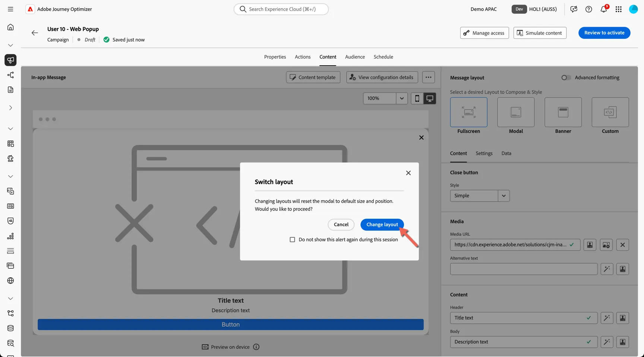Click the Search Experience Cloud field
The image size is (644, 357).
click(x=281, y=9)
